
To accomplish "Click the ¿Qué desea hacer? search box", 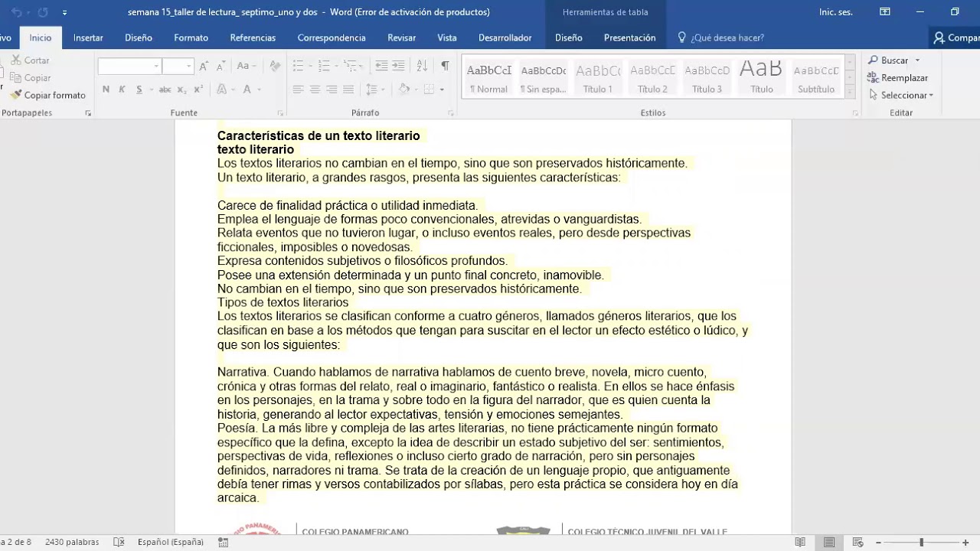I will (720, 37).
